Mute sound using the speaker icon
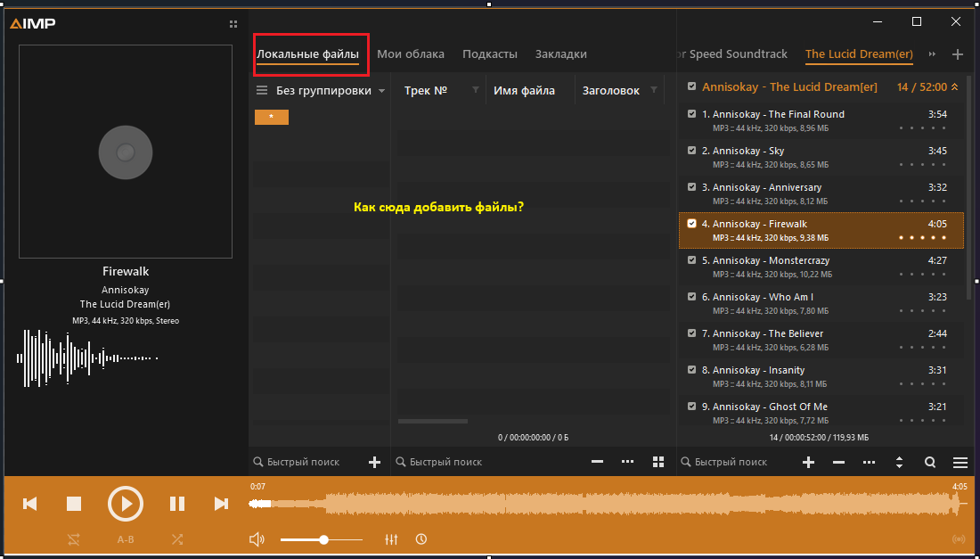This screenshot has height=559, width=980. (x=257, y=539)
